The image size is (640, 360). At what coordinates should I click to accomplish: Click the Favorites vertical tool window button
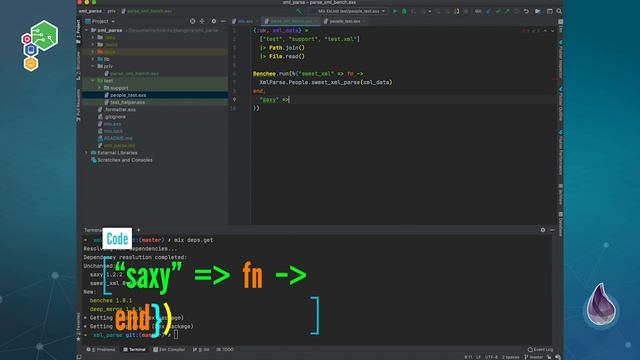point(78,327)
